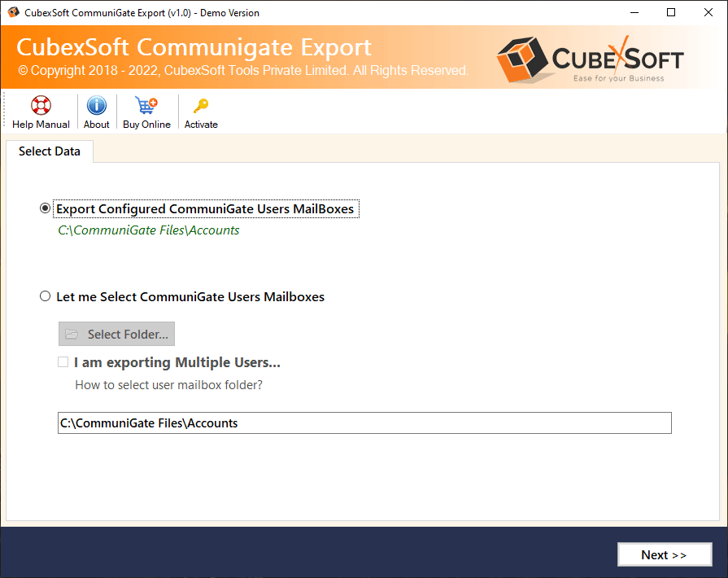
Task: Switch to the Select Data tab
Action: tap(50, 151)
